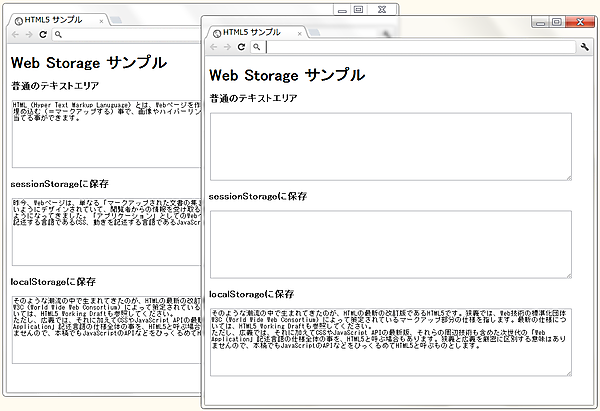This screenshot has height=411, width=600.
Task: Reload the page in the front browser window
Action: coord(242,47)
